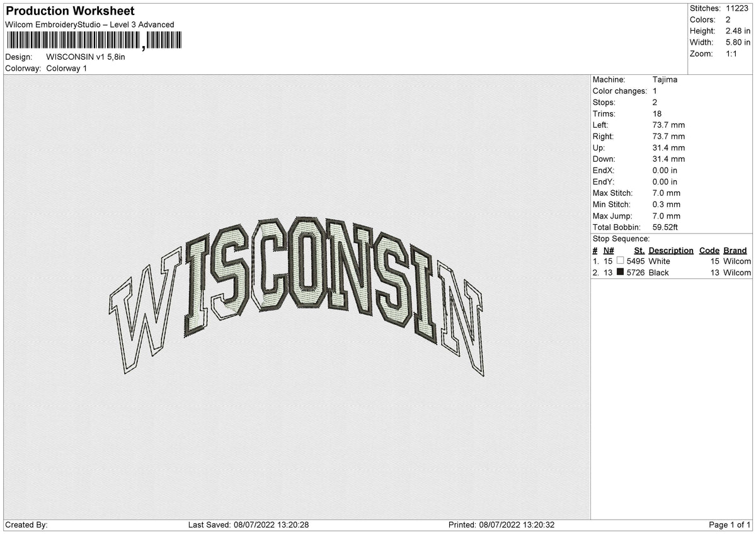Click the white thread color swatch
The width and height of the screenshot is (756, 534).
tap(620, 261)
